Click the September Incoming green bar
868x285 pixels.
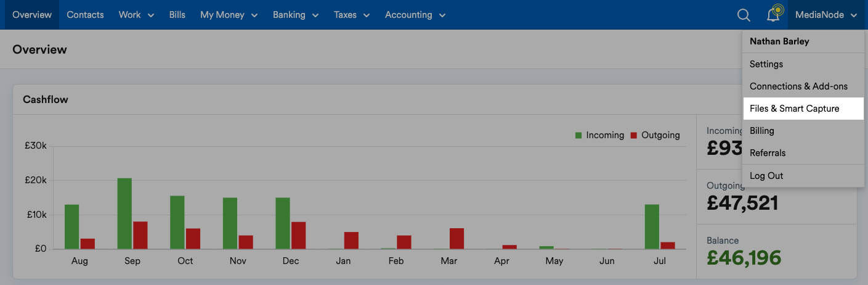(x=124, y=213)
